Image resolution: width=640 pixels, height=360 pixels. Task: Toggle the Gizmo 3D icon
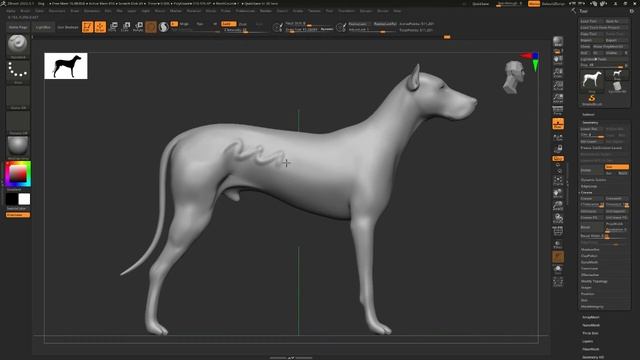point(151,27)
